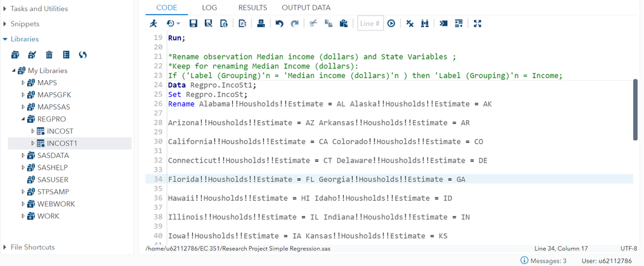Select the SASDATA library
644x266 pixels.
53,156
